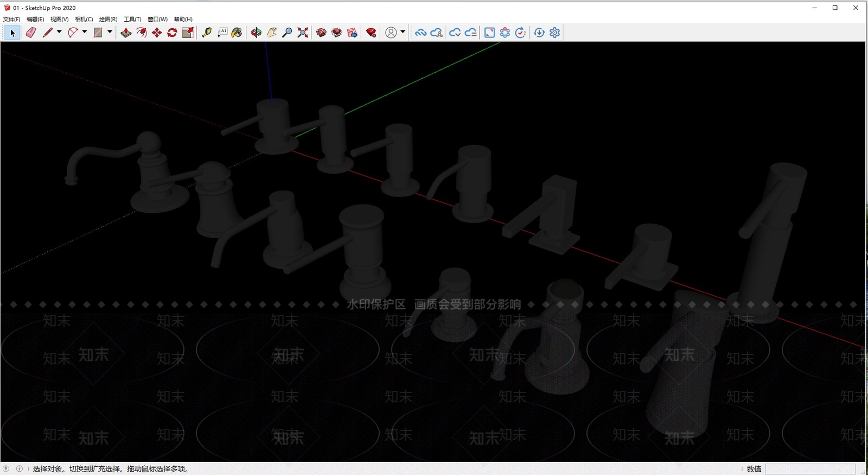Screen dimensions: 868x475
Task: Open the Extension Manager ruby icon
Action: [x=371, y=33]
